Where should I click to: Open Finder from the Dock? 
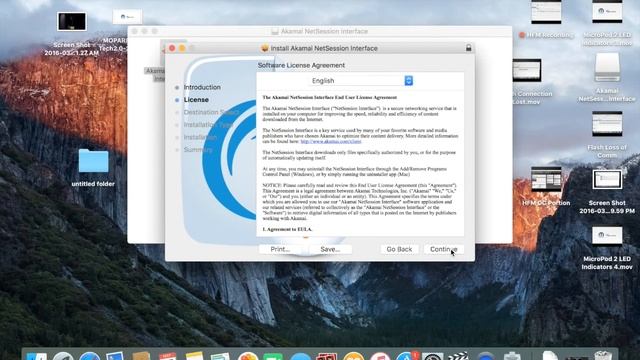37,356
